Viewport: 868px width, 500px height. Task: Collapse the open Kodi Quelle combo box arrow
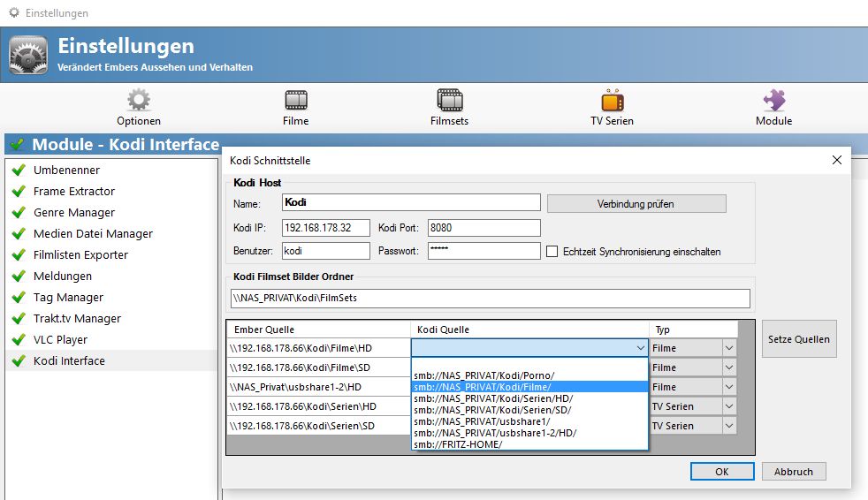coord(641,348)
